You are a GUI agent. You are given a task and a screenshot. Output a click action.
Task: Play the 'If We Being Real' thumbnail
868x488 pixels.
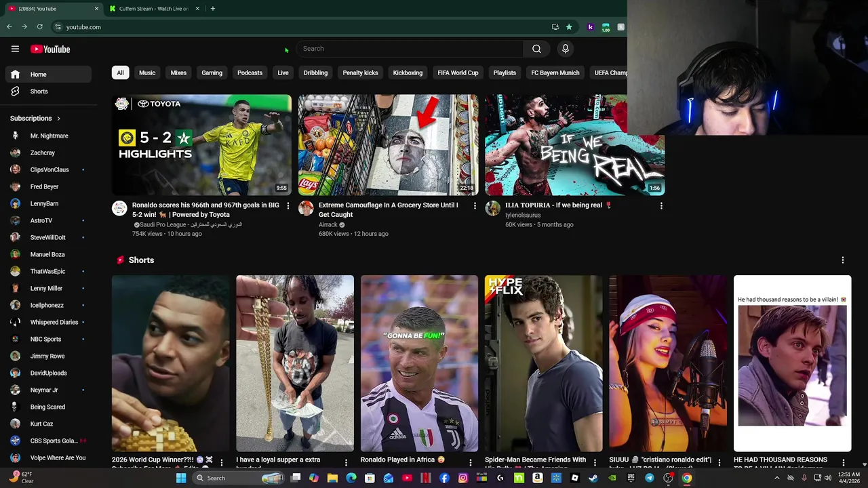click(574, 145)
